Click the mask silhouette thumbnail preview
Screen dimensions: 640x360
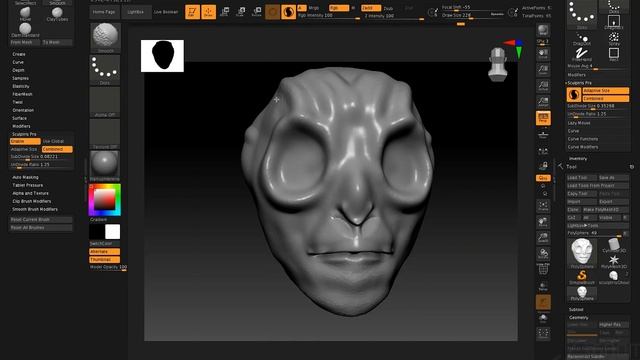click(x=162, y=56)
